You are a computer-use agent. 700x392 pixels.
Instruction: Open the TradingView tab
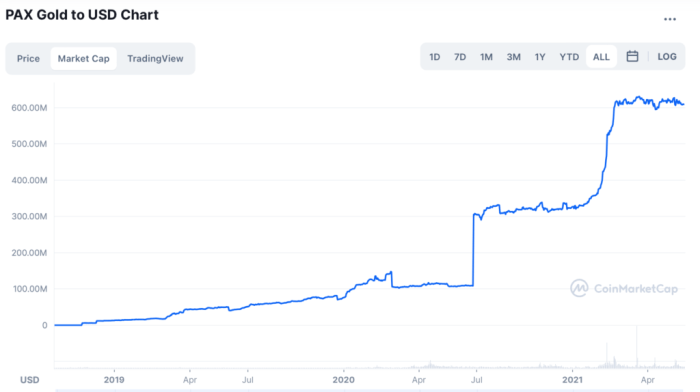pyautogui.click(x=155, y=58)
